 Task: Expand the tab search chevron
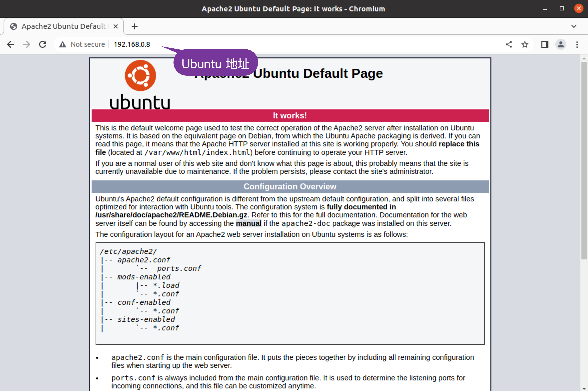click(x=574, y=26)
